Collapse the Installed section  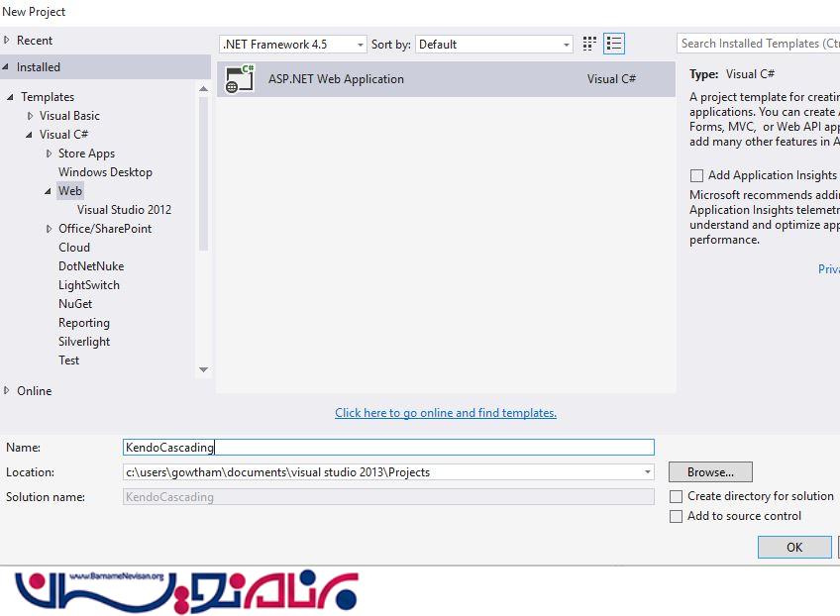point(6,67)
